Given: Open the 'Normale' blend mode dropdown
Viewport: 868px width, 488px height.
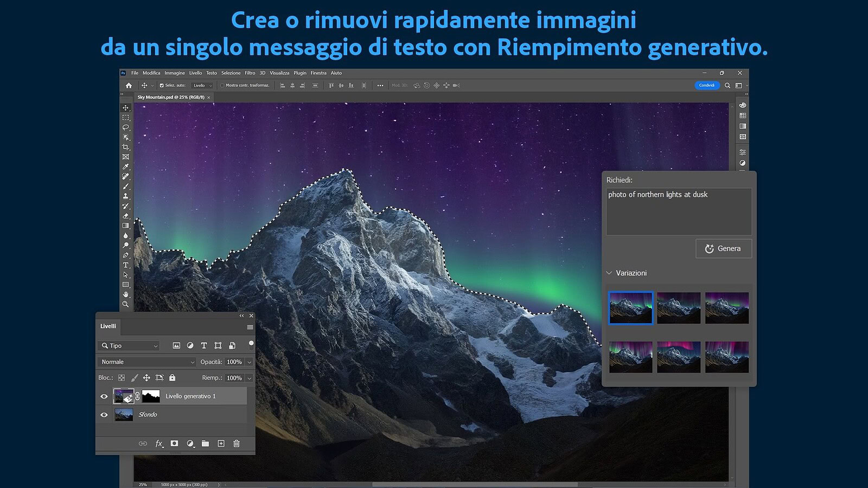Looking at the screenshot, I should click(x=147, y=362).
